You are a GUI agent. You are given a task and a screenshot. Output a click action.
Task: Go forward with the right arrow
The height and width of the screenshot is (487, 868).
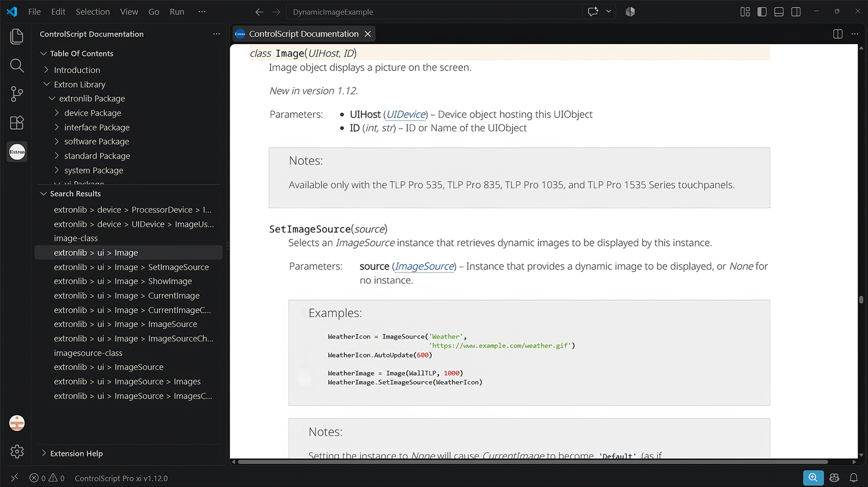pyautogui.click(x=277, y=12)
